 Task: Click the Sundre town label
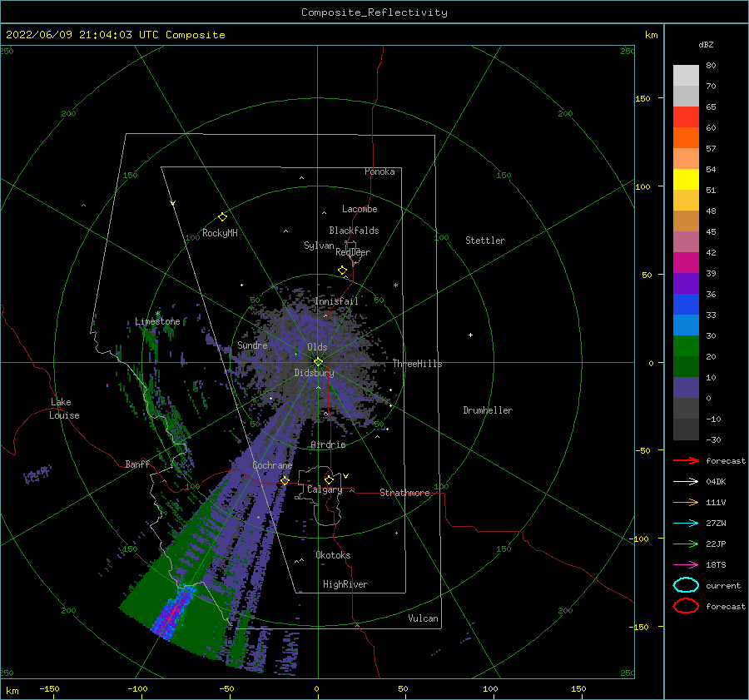point(253,345)
